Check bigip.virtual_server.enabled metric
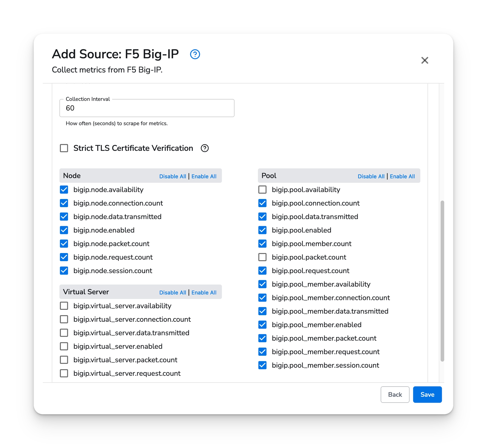Viewport: 487px width, 448px height. [64, 346]
